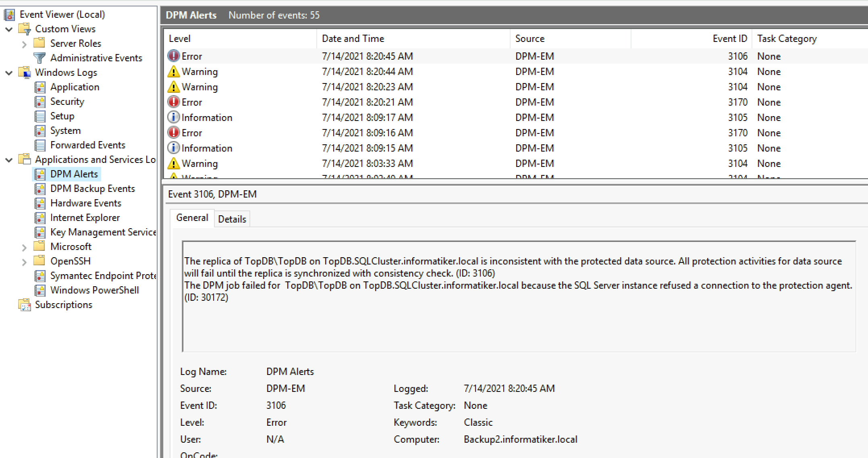Select the Information event at 8:09:15 AM
The width and height of the screenshot is (868, 458).
tap(516, 148)
